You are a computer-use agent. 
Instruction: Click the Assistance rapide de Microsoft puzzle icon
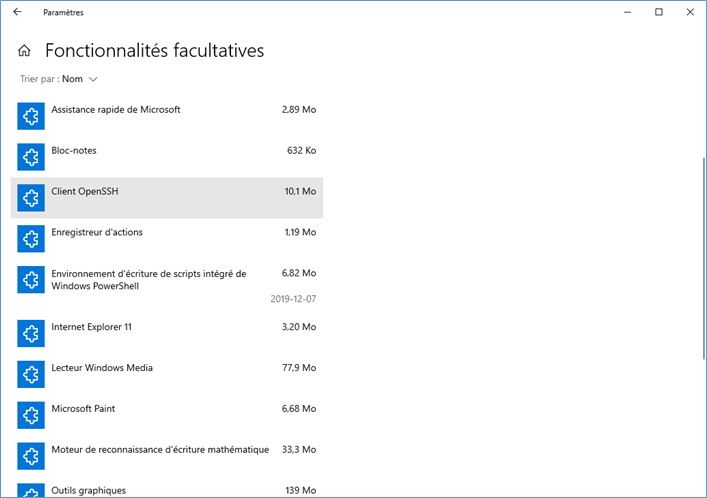pyautogui.click(x=32, y=116)
